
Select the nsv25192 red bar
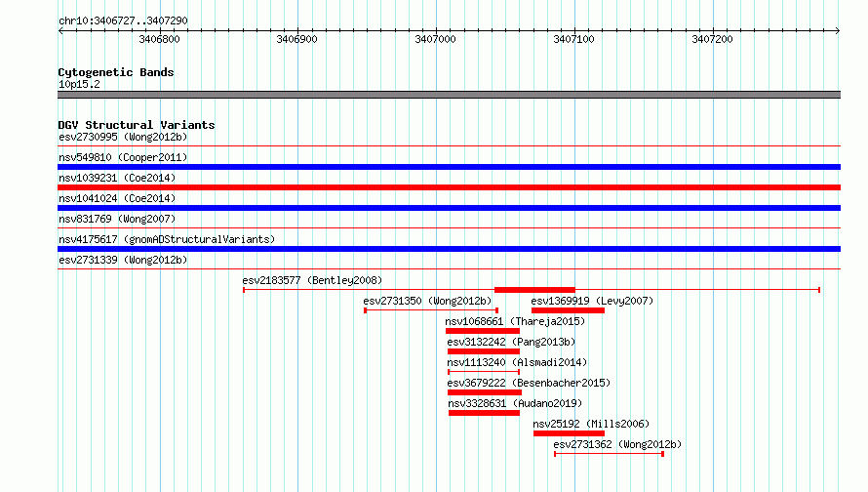click(x=569, y=433)
